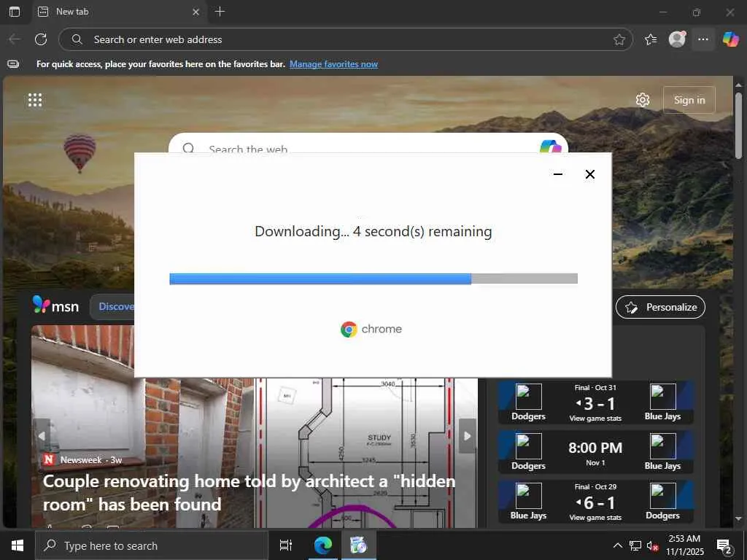Click Manage favorites now link

[x=333, y=64]
